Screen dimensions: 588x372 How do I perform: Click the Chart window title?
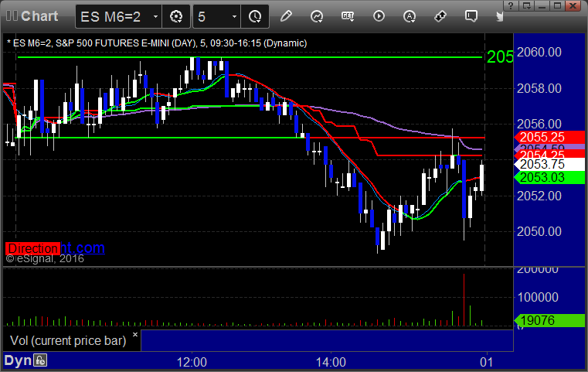pos(39,16)
